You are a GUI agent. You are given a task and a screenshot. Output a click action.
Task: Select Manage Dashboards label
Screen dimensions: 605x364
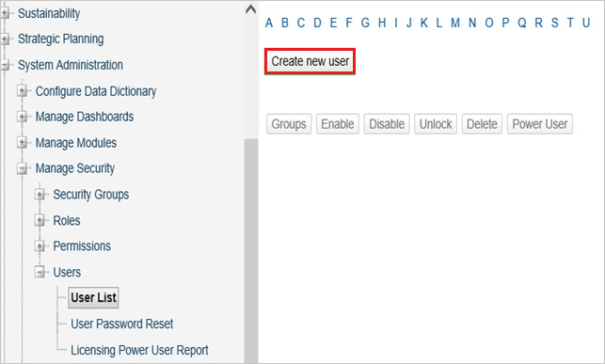pos(85,117)
